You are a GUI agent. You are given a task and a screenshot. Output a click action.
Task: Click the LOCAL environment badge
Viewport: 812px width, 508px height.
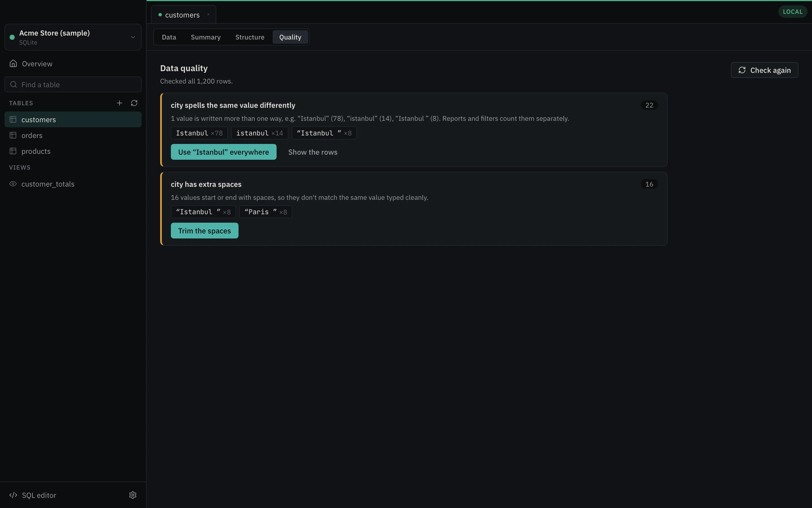pos(793,12)
